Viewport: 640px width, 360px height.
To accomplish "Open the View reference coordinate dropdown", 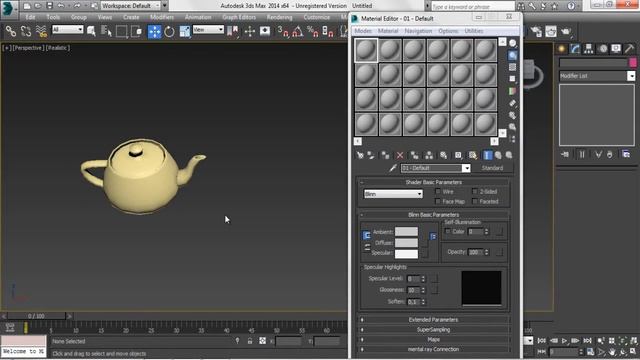I will click(x=208, y=29).
